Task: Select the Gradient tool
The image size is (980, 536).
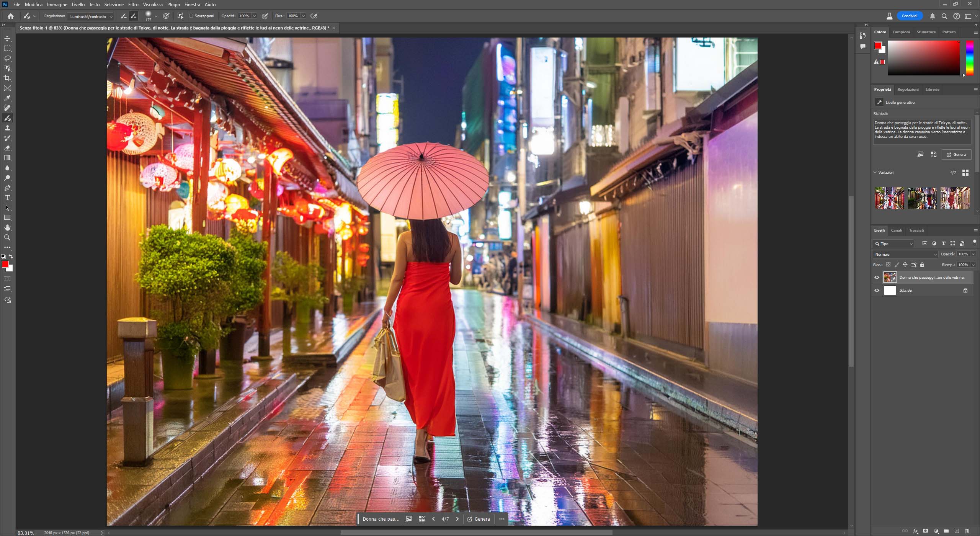Action: pos(7,158)
